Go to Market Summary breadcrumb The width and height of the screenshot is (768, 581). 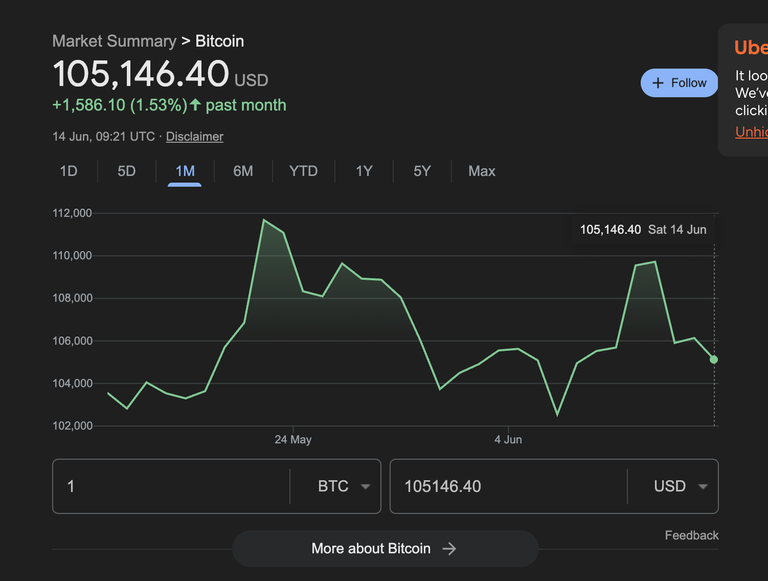pyautogui.click(x=114, y=41)
